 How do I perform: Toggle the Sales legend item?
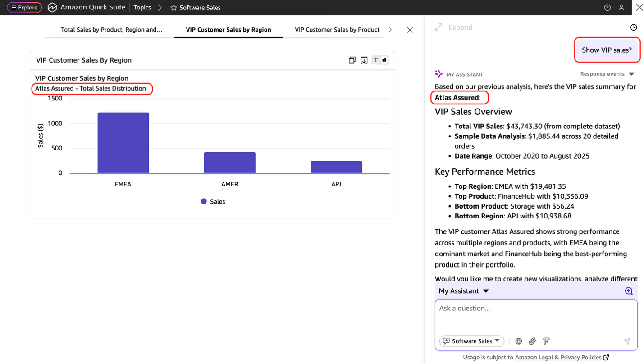[213, 202]
